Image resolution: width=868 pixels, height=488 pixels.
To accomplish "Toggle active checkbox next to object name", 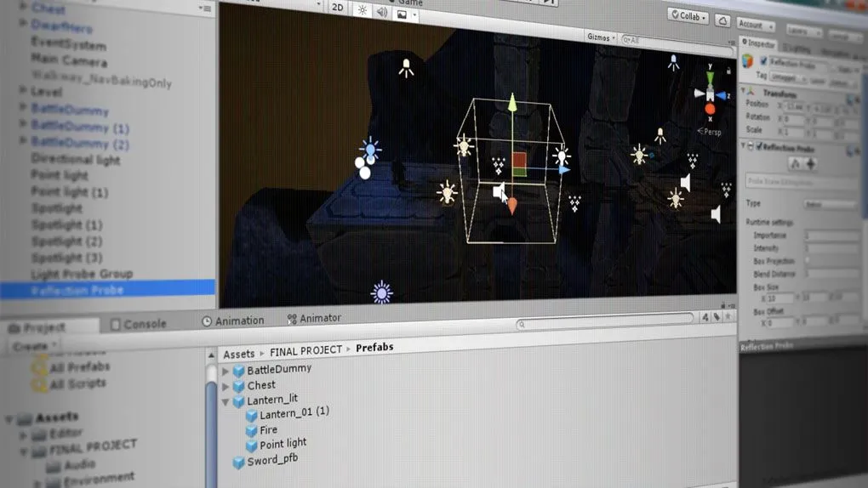I will tap(763, 61).
